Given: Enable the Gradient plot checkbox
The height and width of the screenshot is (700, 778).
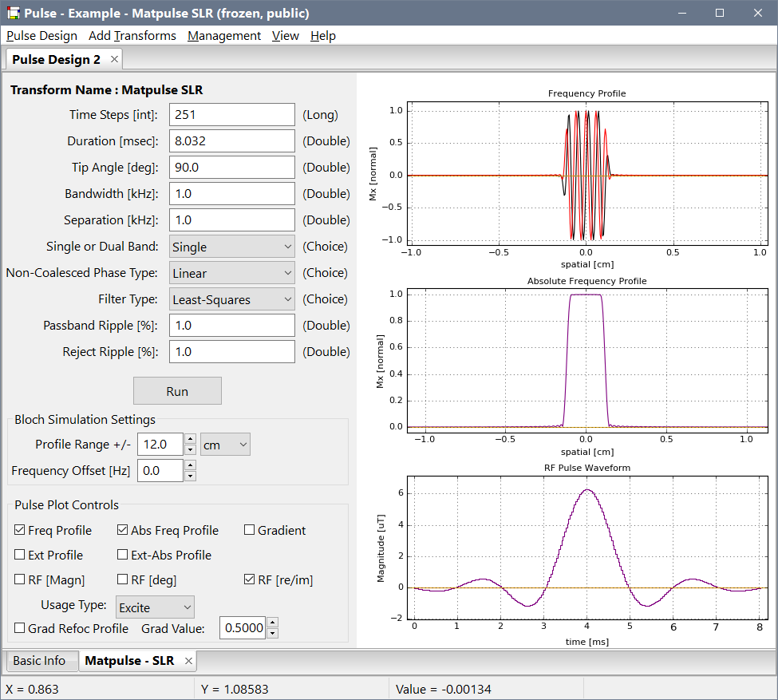Looking at the screenshot, I should pos(250,531).
